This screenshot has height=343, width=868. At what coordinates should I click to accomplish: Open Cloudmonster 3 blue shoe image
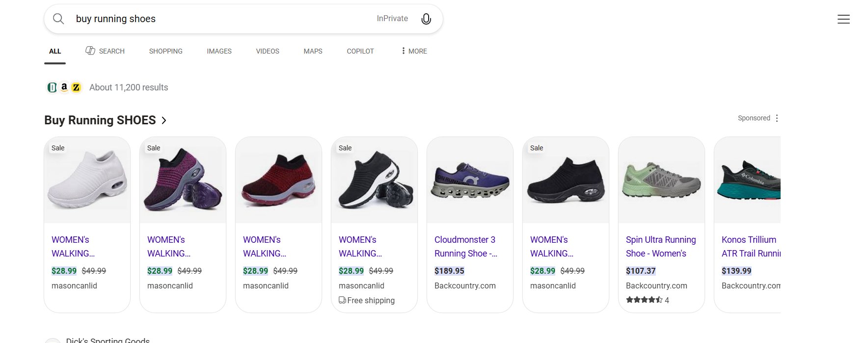pos(470,180)
